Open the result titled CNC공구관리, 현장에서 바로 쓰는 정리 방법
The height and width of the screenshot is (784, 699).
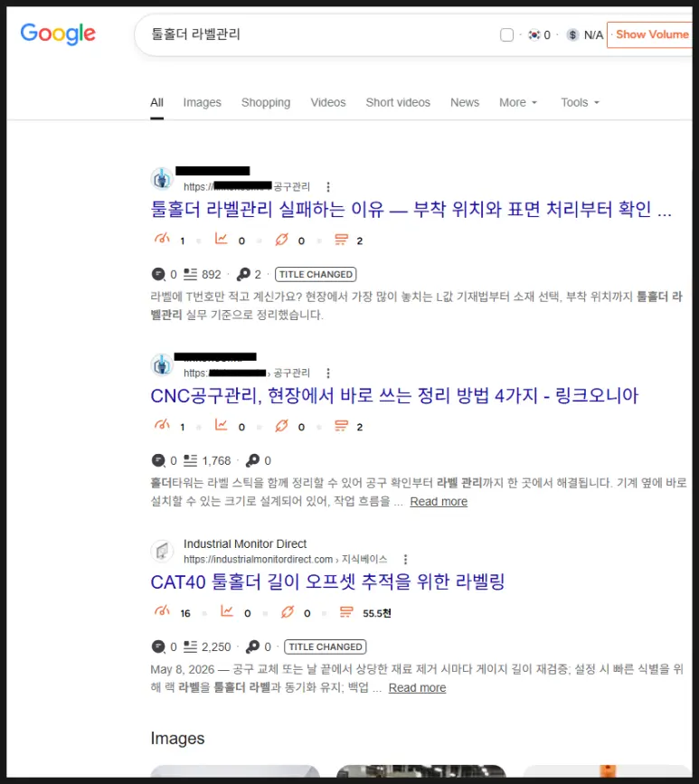[394, 395]
